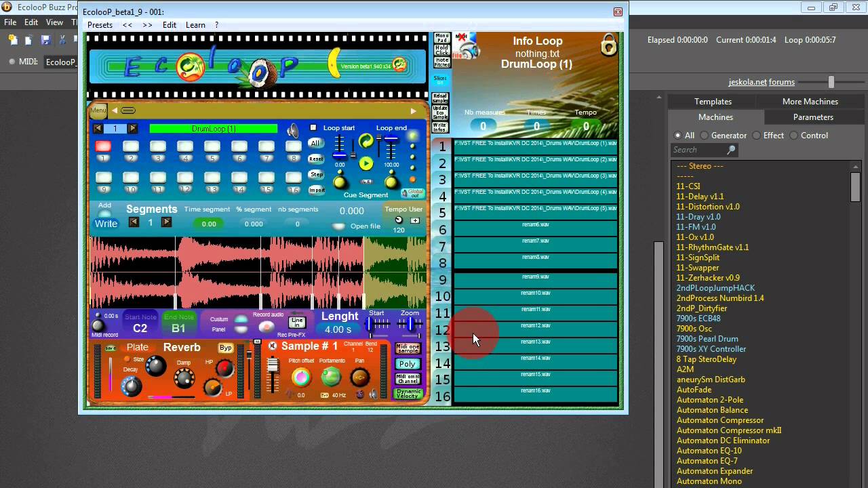Click the reverb Damp knob
This screenshot has height=488, width=868.
[184, 379]
